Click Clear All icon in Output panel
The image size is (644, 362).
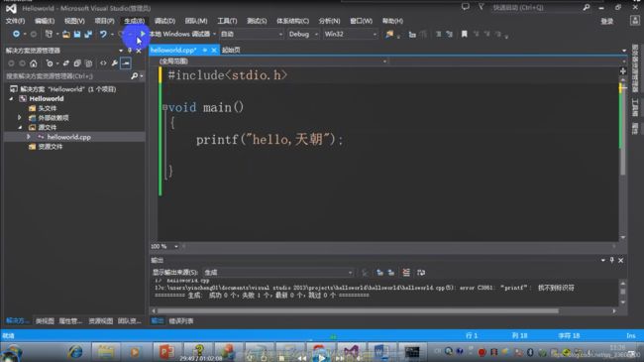(x=406, y=273)
